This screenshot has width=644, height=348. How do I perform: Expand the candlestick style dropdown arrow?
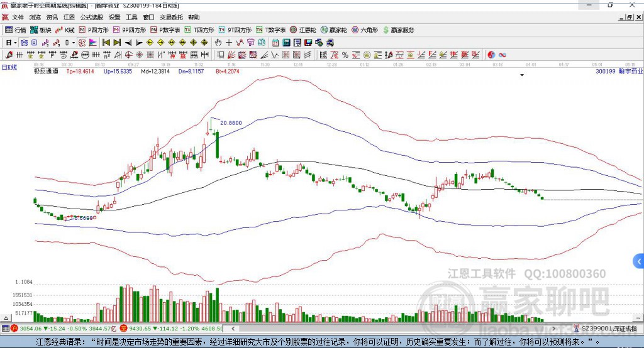tap(74, 43)
